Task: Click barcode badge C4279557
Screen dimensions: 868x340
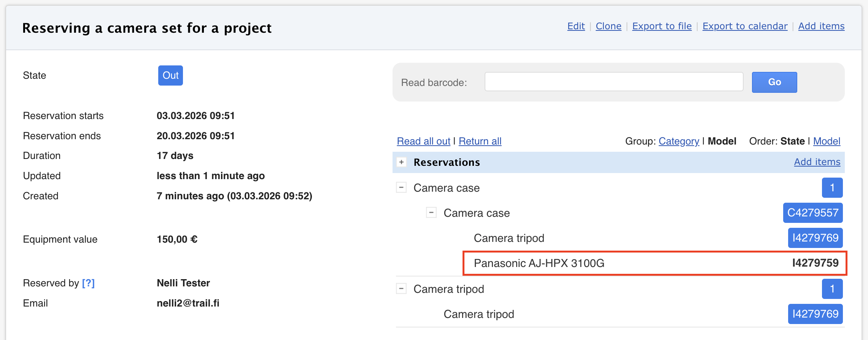Action: pos(812,213)
